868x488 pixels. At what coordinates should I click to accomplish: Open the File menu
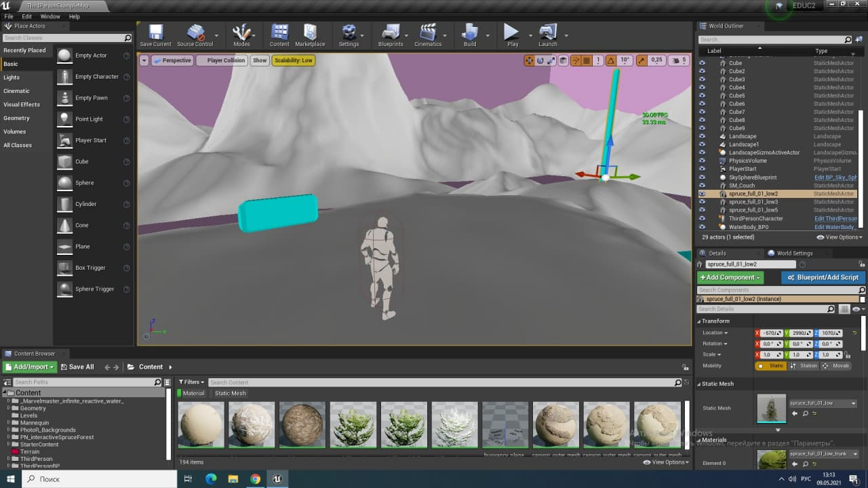9,16
